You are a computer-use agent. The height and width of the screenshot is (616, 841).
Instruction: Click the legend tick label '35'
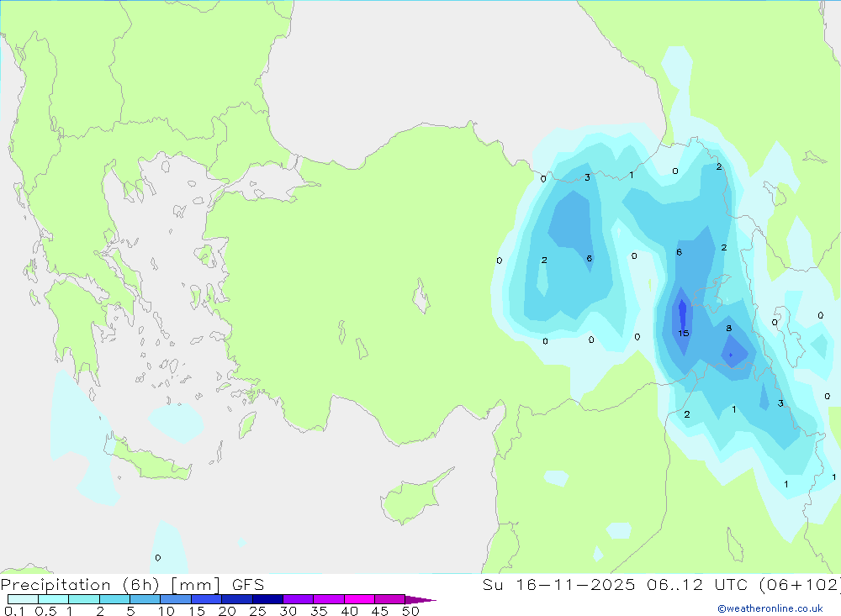pos(319,611)
